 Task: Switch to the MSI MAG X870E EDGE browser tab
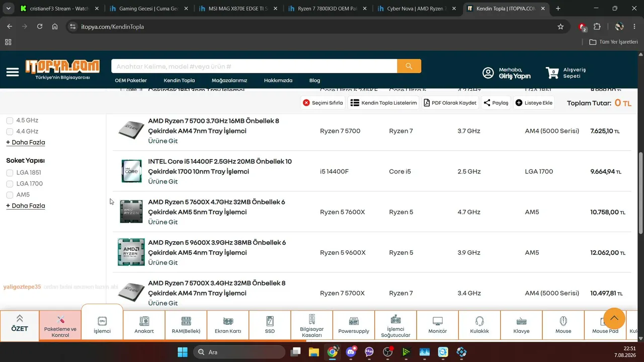pos(237,9)
